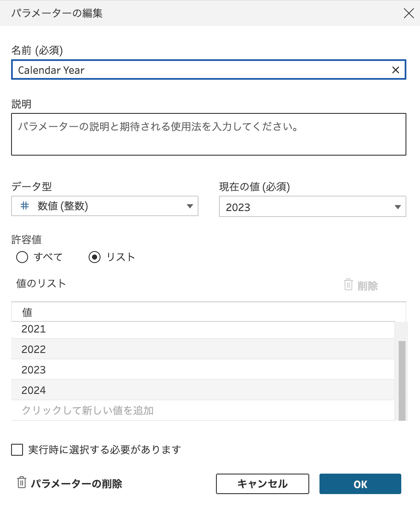Confirm with the OK button
The height and width of the screenshot is (509, 420).
360,484
